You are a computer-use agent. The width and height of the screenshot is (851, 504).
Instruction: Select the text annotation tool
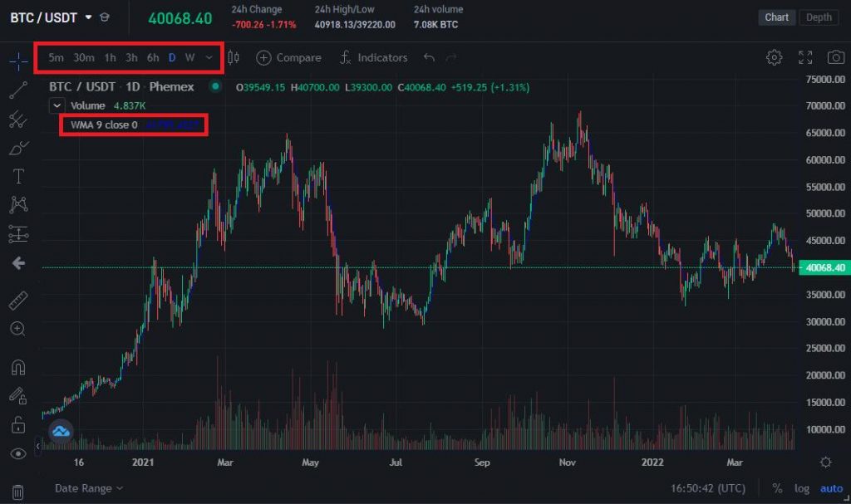click(18, 176)
